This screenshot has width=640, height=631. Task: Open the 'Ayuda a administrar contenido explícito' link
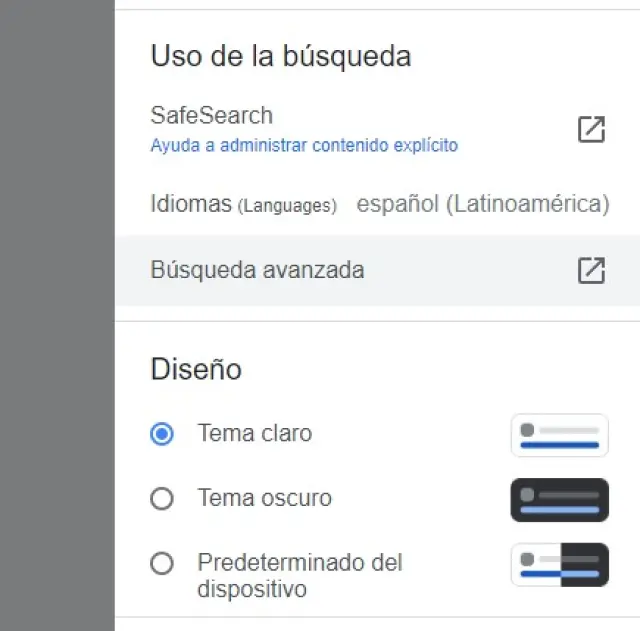pos(304,145)
